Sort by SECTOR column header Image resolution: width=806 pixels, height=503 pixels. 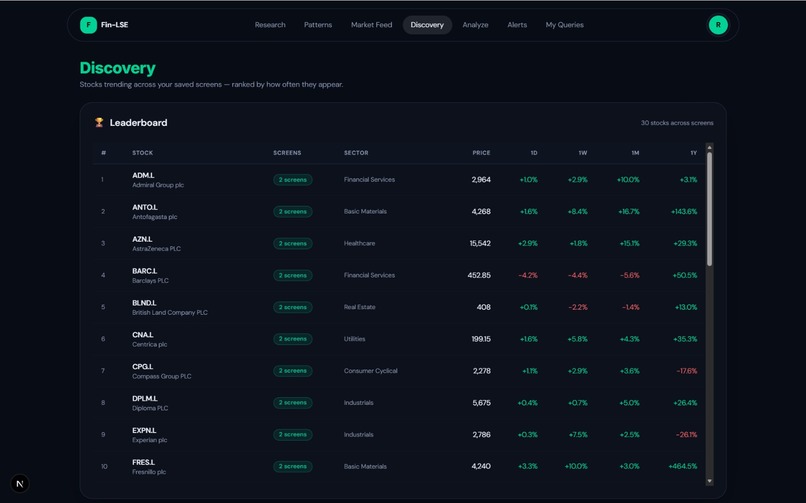(x=356, y=153)
